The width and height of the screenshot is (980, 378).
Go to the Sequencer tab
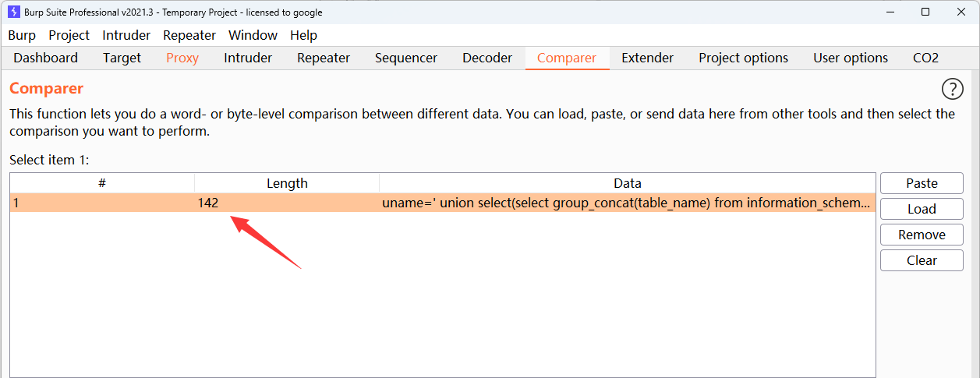[x=406, y=58]
